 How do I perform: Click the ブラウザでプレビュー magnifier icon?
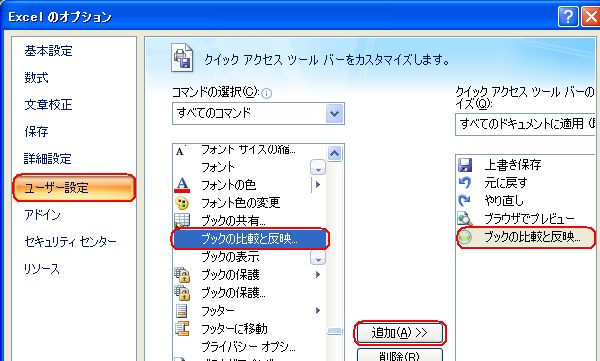(465, 219)
